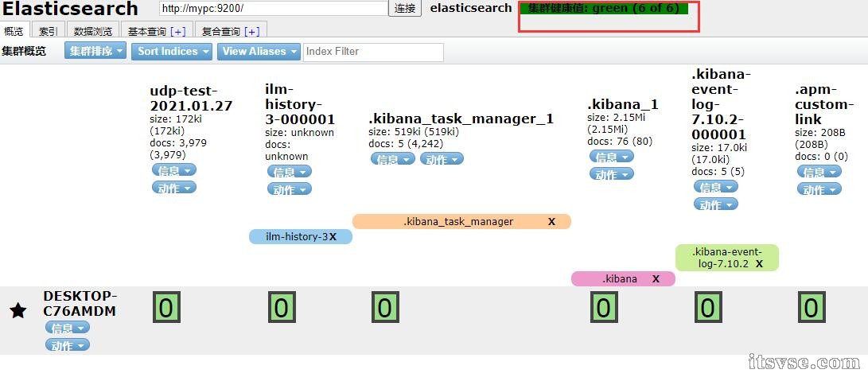The height and width of the screenshot is (385, 868).
Task: Click the 集群概览 heading
Action: click(x=25, y=52)
